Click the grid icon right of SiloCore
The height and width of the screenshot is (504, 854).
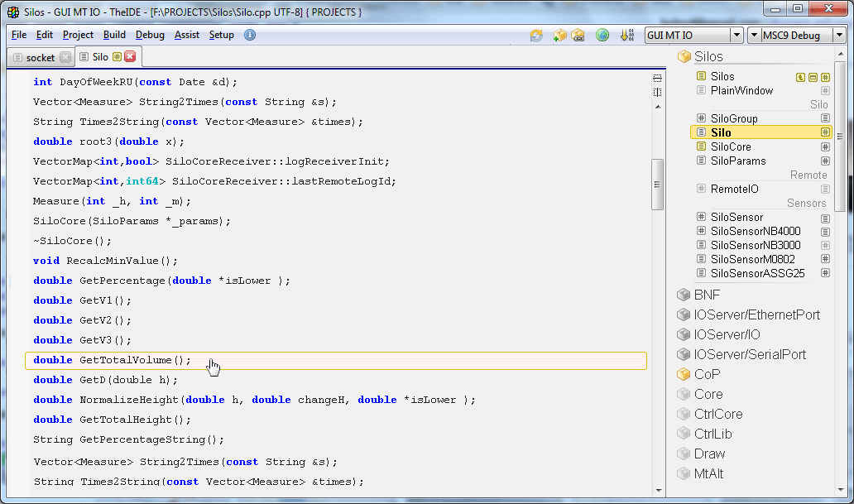coord(825,146)
